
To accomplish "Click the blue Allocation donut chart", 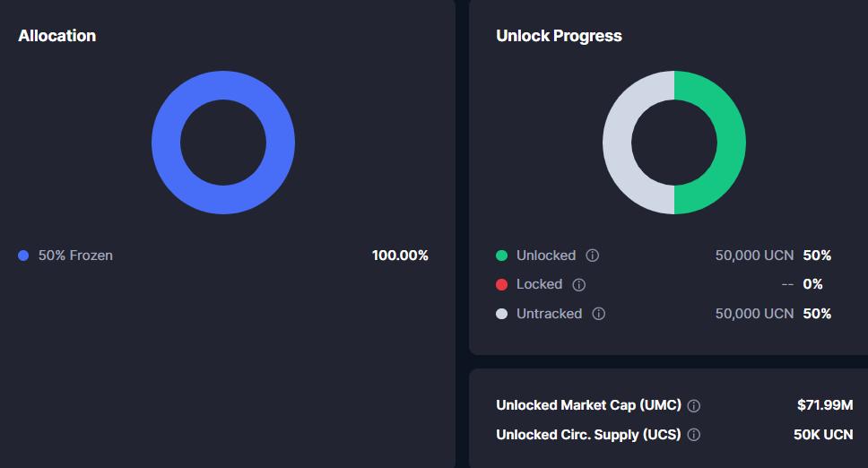I will coord(166,143).
